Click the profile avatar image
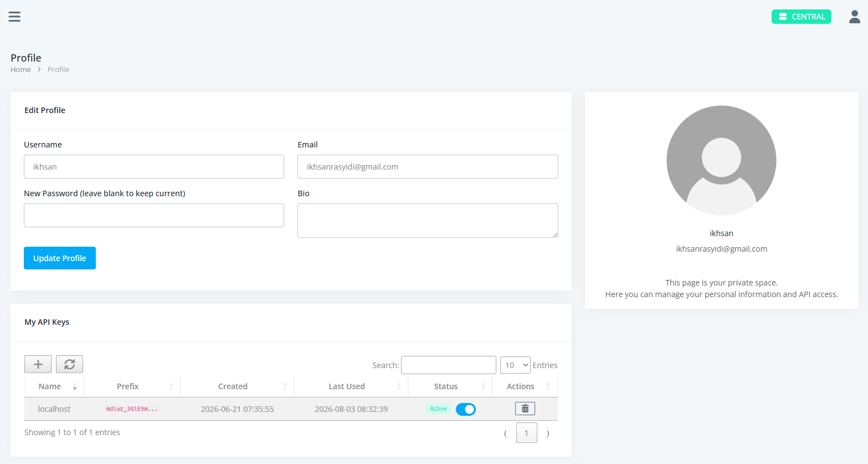Viewport: 868px width, 464px height. (x=721, y=160)
